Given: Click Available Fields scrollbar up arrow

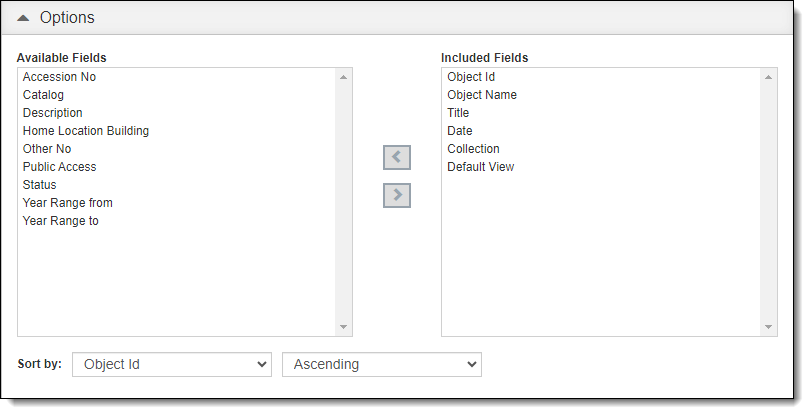Looking at the screenshot, I should pyautogui.click(x=344, y=77).
